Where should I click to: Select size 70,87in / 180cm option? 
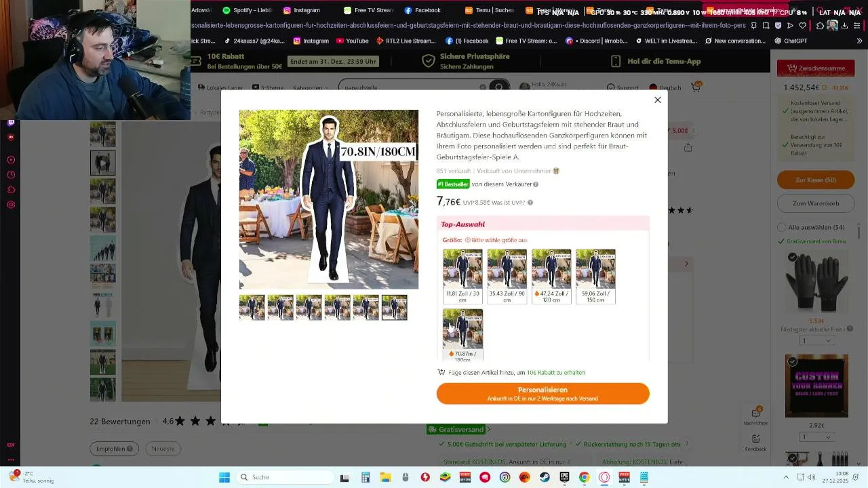462,334
